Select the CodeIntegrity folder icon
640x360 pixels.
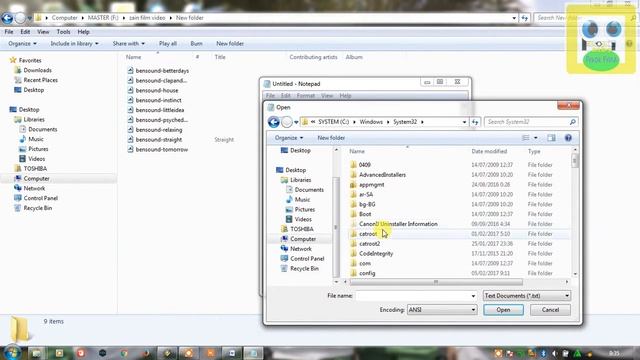click(x=353, y=253)
